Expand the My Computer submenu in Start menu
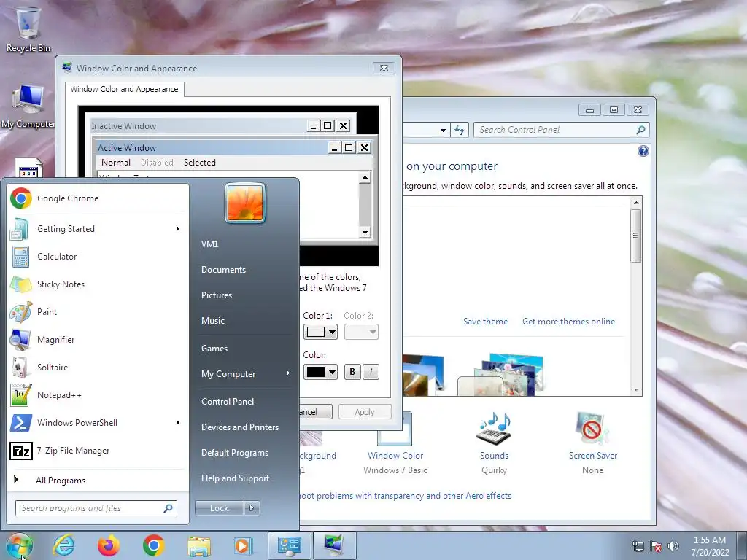 click(287, 373)
